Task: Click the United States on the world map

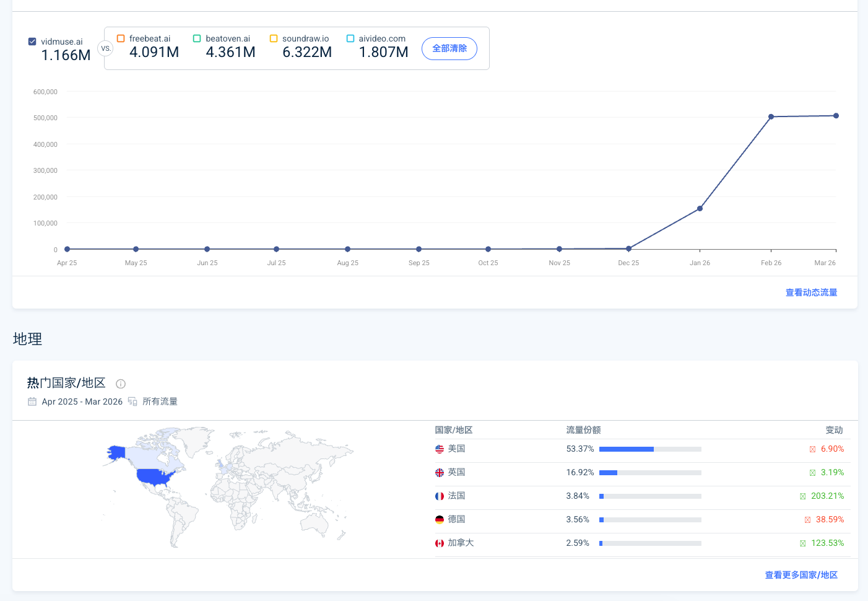Action: [155, 477]
